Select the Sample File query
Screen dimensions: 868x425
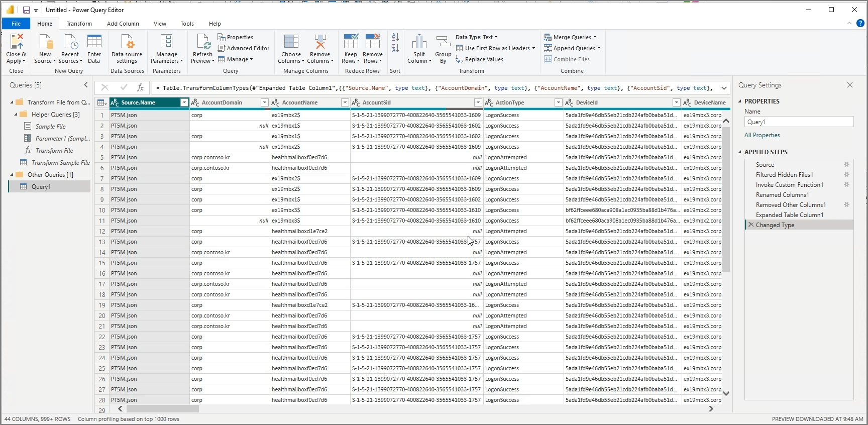pyautogui.click(x=51, y=127)
